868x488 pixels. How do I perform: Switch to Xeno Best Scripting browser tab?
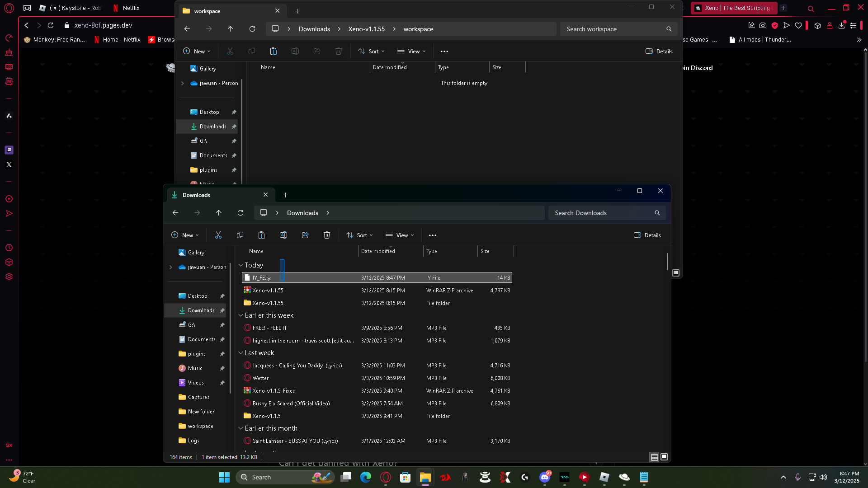[x=734, y=8]
